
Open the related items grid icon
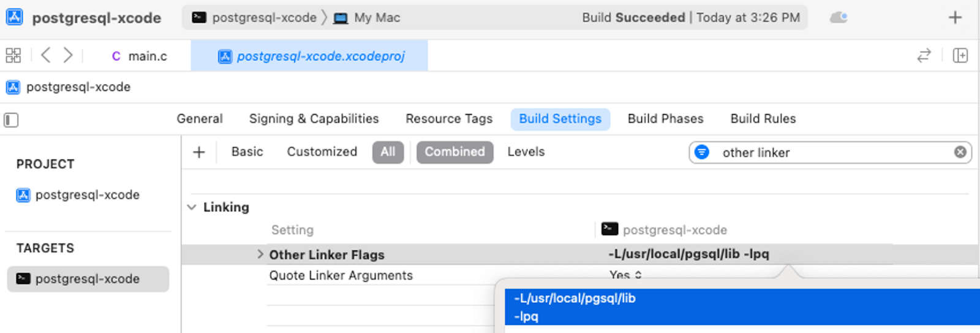(x=13, y=56)
